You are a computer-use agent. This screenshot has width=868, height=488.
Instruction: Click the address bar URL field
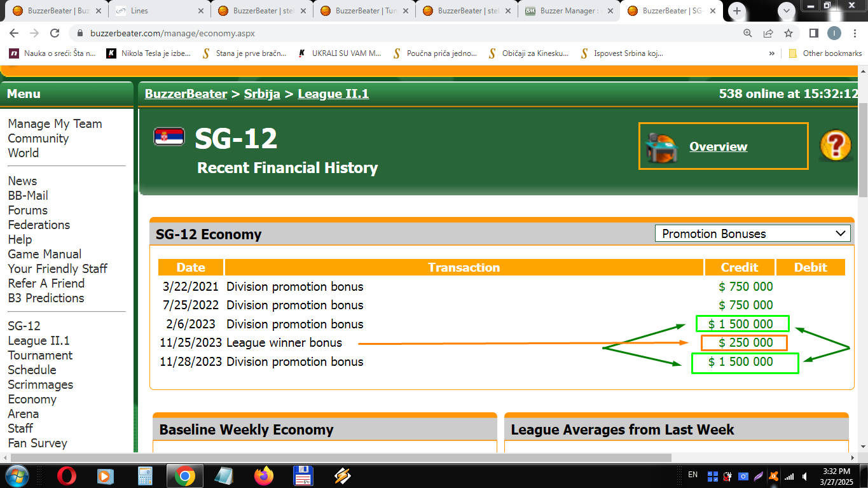[407, 33]
